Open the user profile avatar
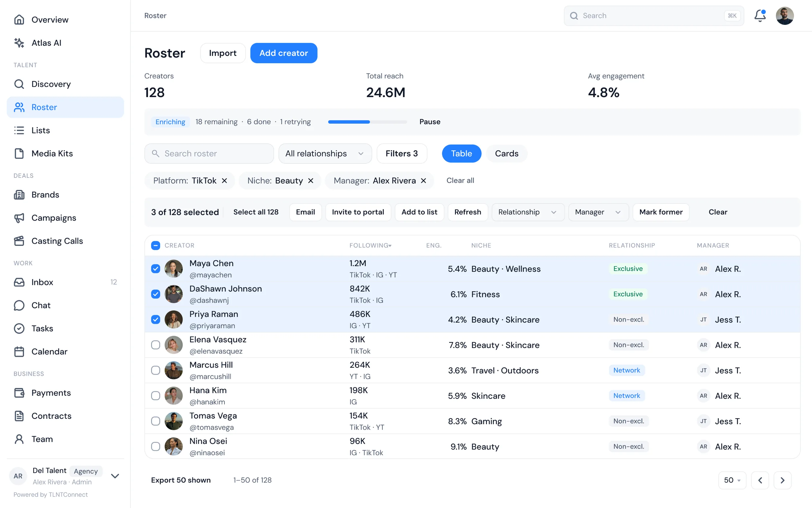The image size is (812, 508). click(785, 16)
